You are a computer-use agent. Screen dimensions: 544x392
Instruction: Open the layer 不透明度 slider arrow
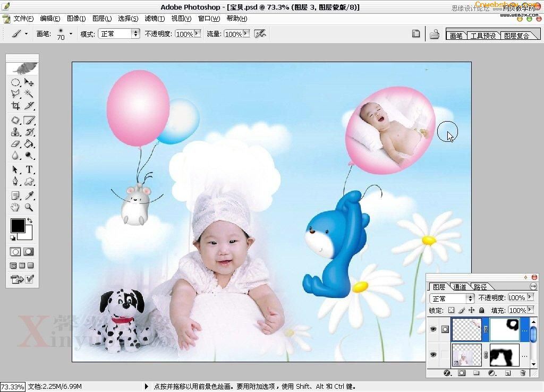(x=530, y=297)
